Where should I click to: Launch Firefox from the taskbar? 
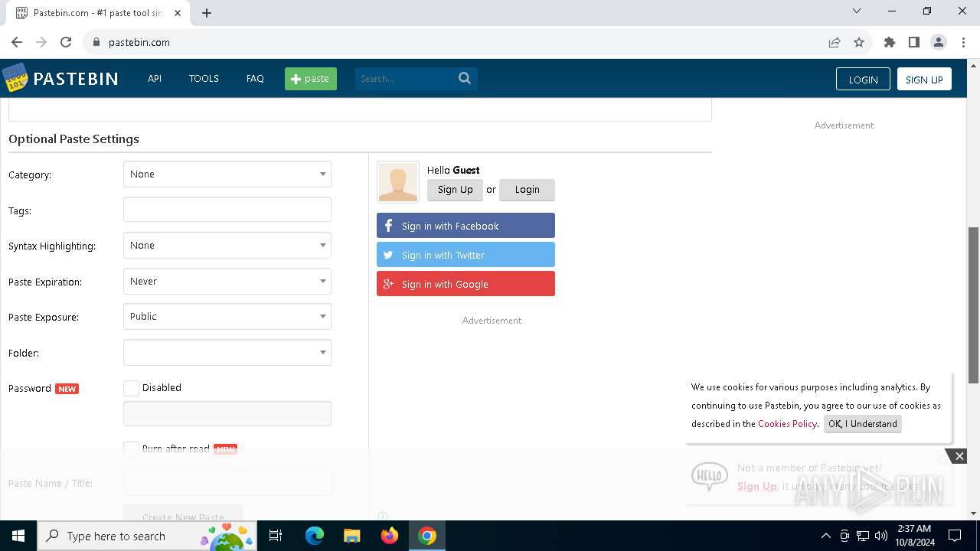tap(390, 536)
